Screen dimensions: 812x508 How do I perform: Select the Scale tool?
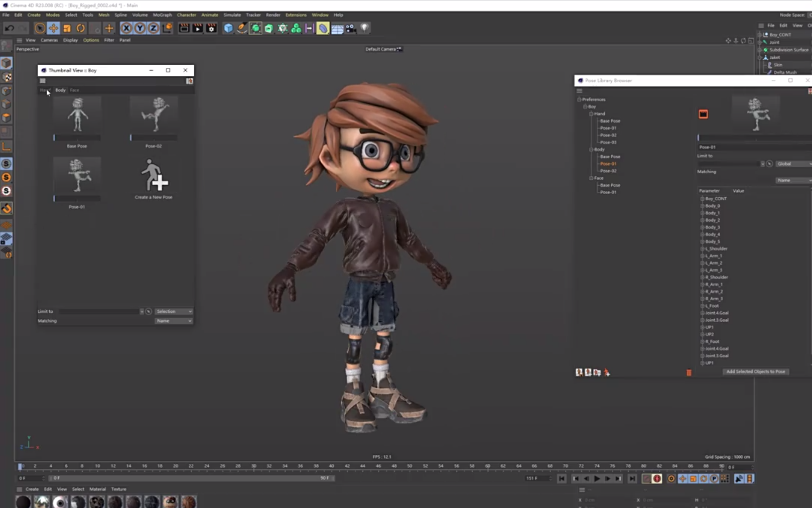click(x=67, y=28)
